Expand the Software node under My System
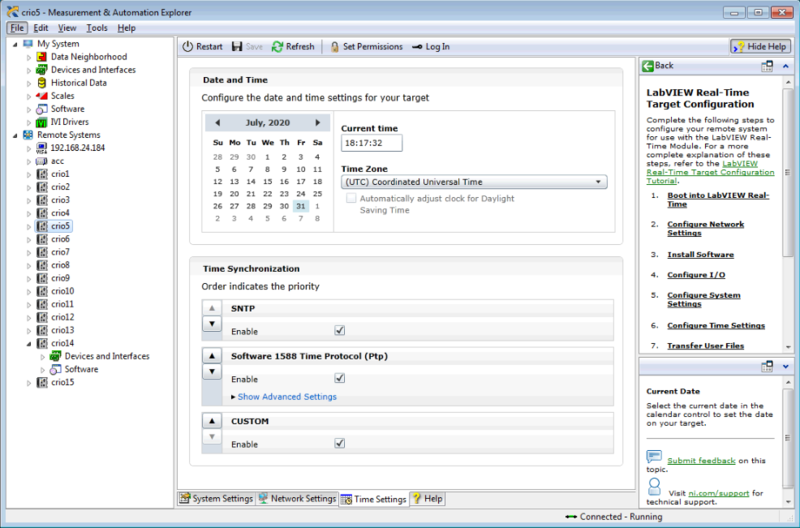 click(29, 109)
